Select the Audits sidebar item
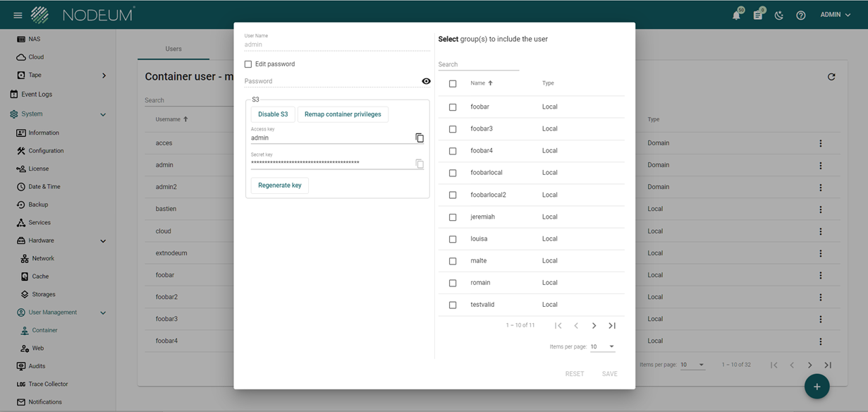 tap(37, 366)
